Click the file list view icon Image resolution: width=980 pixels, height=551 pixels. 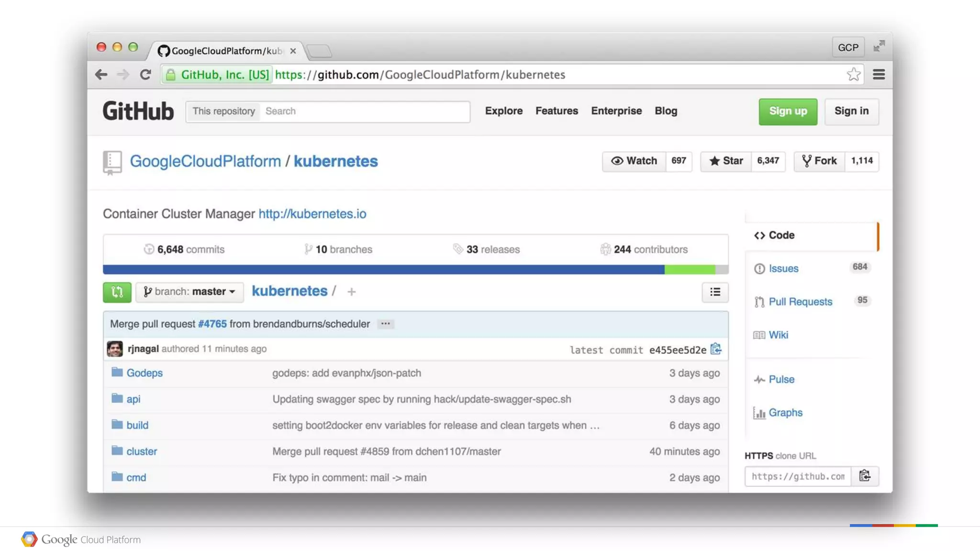(715, 292)
